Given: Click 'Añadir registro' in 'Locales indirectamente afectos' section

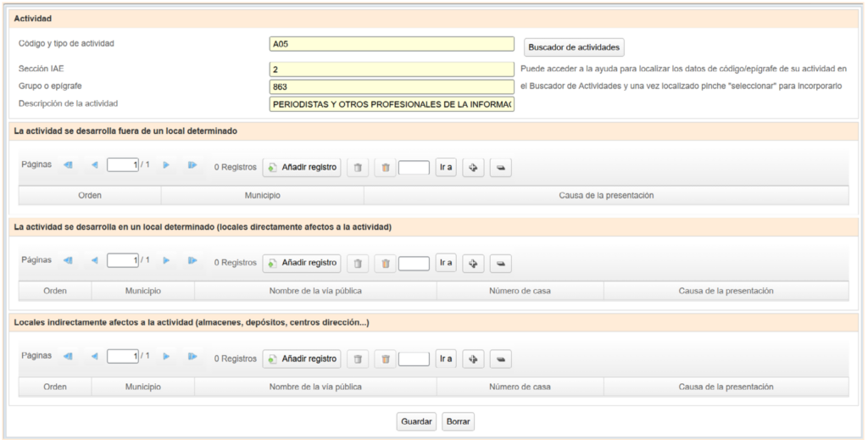Looking at the screenshot, I should click(x=302, y=359).
